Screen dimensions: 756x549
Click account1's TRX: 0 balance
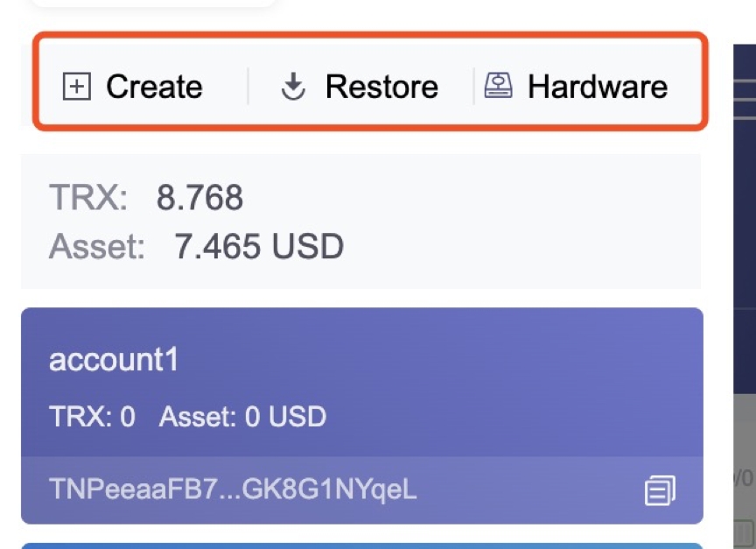click(x=92, y=416)
